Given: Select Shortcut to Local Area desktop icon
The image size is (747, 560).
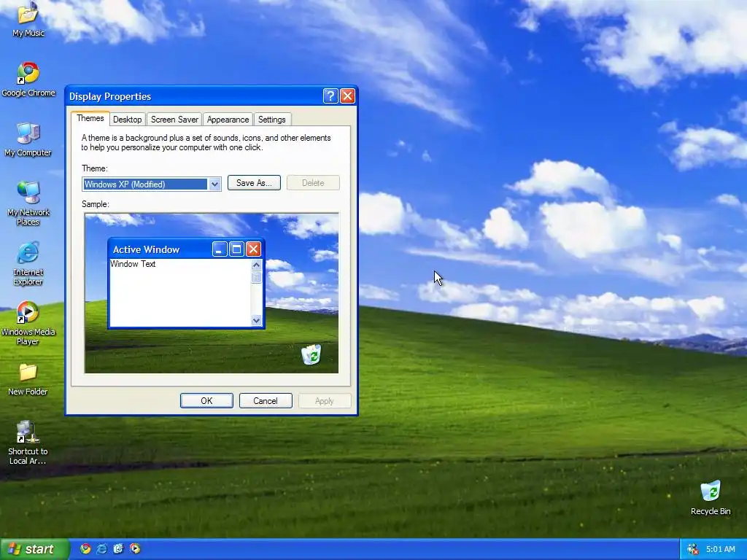Looking at the screenshot, I should pyautogui.click(x=28, y=443).
